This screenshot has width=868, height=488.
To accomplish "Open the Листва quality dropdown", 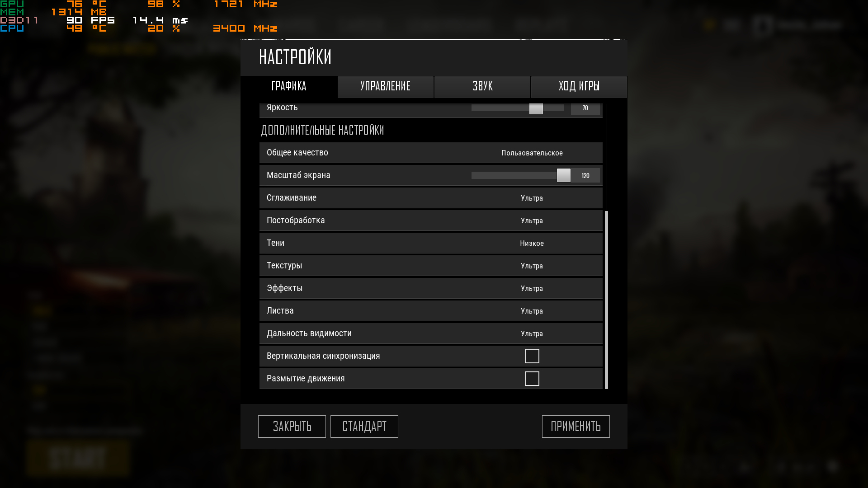I will point(532,311).
